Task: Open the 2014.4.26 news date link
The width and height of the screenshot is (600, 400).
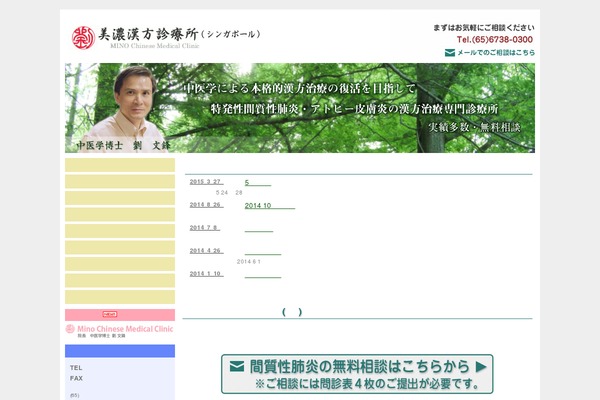Action: [206, 251]
